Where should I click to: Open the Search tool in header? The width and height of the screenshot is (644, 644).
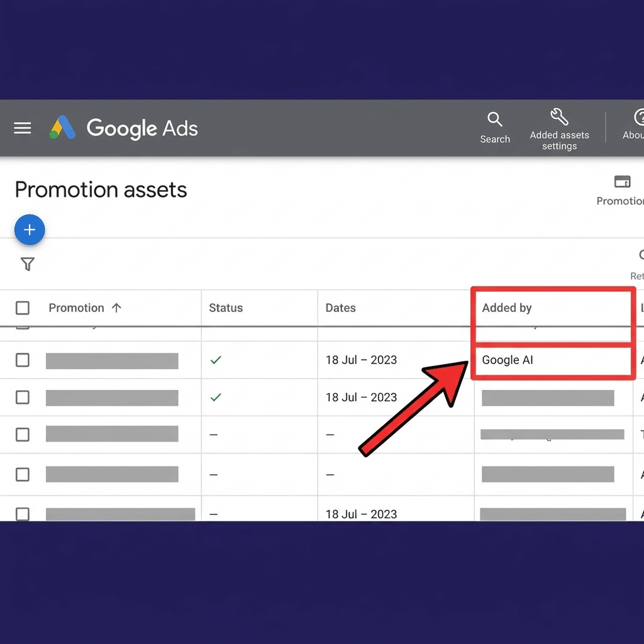coord(495,128)
